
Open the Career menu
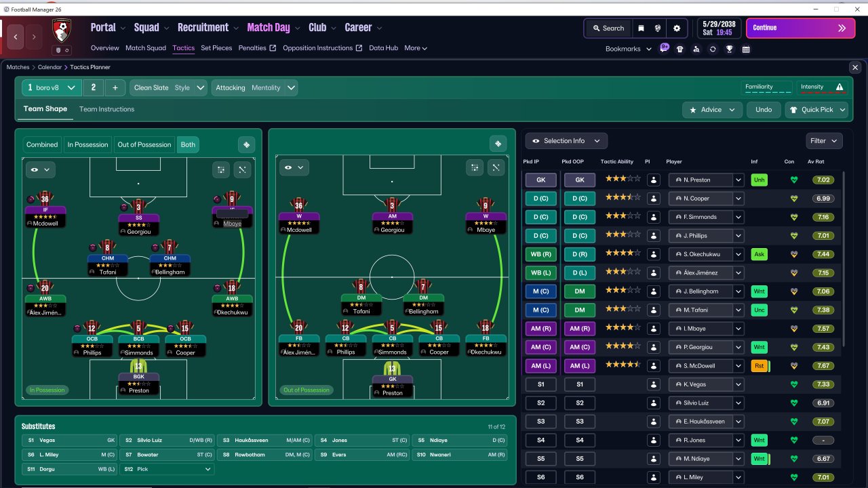(363, 28)
